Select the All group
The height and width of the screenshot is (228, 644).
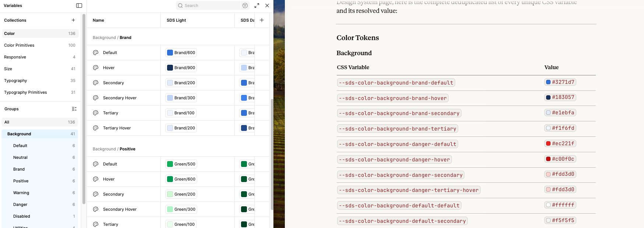click(x=40, y=122)
